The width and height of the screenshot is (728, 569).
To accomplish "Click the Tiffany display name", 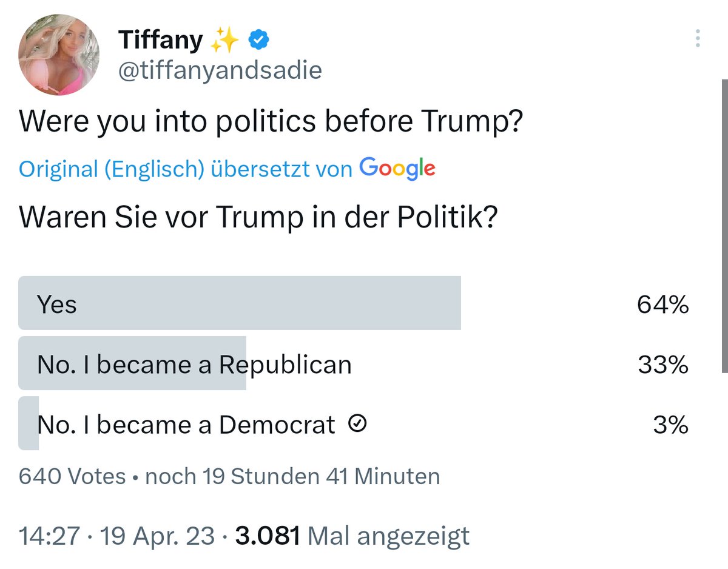I will [x=161, y=41].
